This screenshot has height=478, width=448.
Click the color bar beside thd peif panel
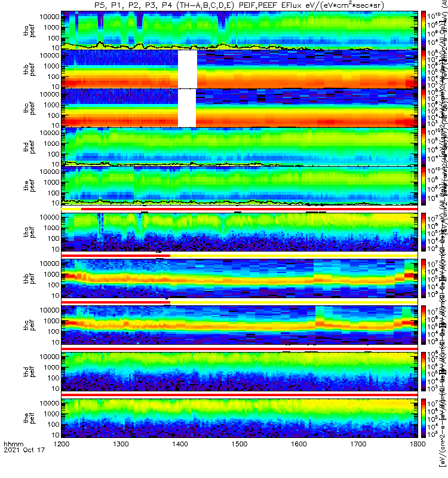pyautogui.click(x=424, y=372)
